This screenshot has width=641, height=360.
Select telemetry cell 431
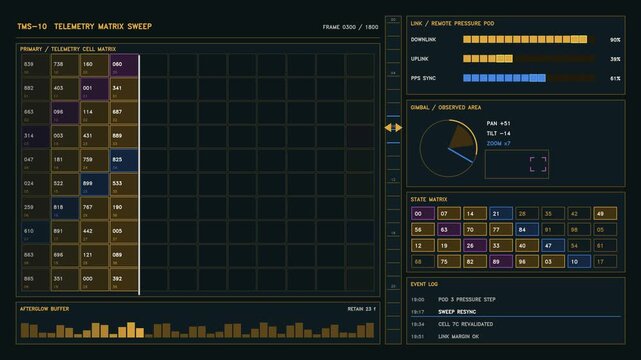(94, 137)
